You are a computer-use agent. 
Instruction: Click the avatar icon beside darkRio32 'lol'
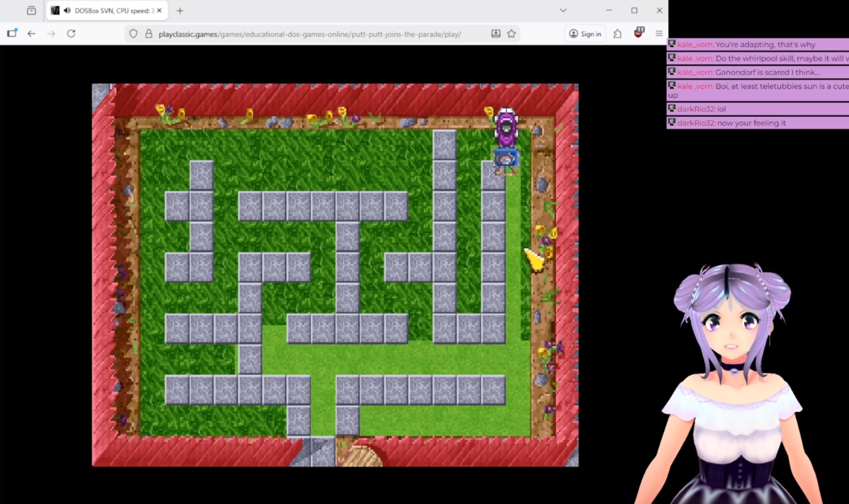click(671, 108)
